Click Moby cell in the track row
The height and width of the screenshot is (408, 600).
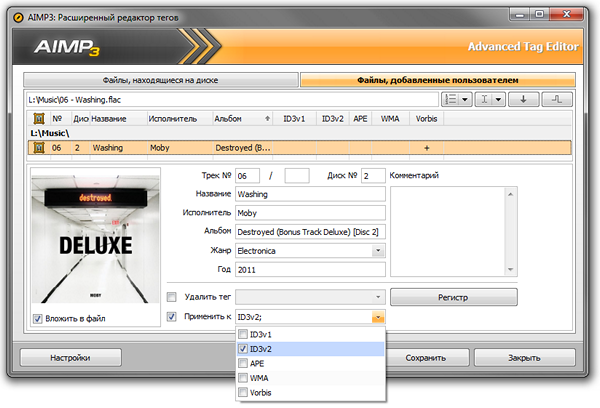tap(180, 148)
